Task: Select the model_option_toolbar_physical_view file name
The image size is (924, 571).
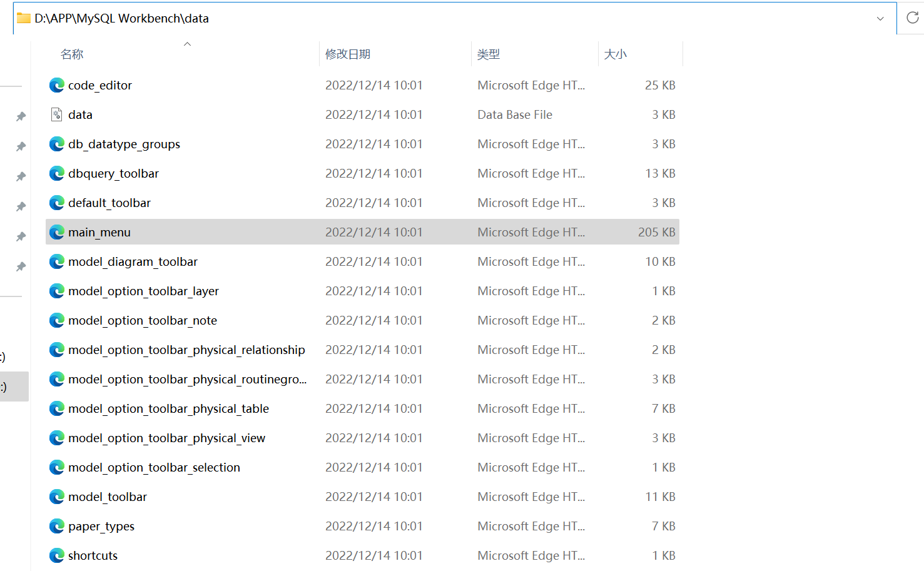Action: pyautogui.click(x=166, y=438)
